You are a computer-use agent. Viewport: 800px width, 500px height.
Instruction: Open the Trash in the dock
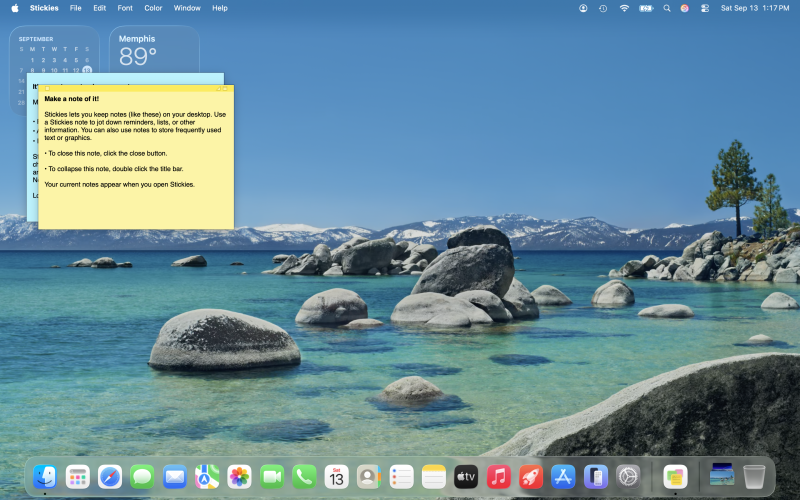754,477
